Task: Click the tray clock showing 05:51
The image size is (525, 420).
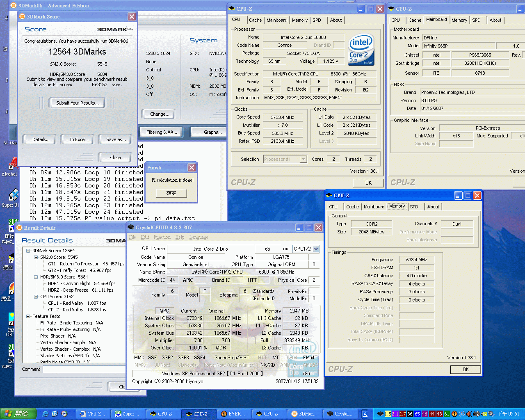Action: click(x=508, y=414)
